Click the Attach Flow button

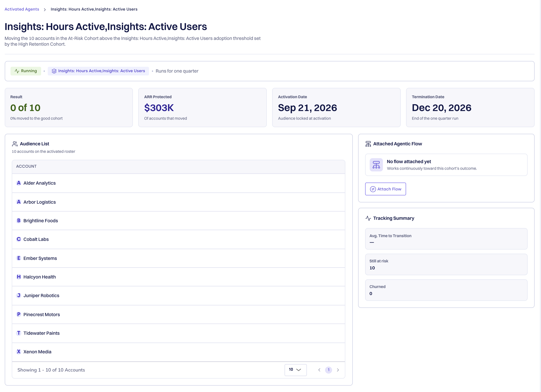[385, 189]
